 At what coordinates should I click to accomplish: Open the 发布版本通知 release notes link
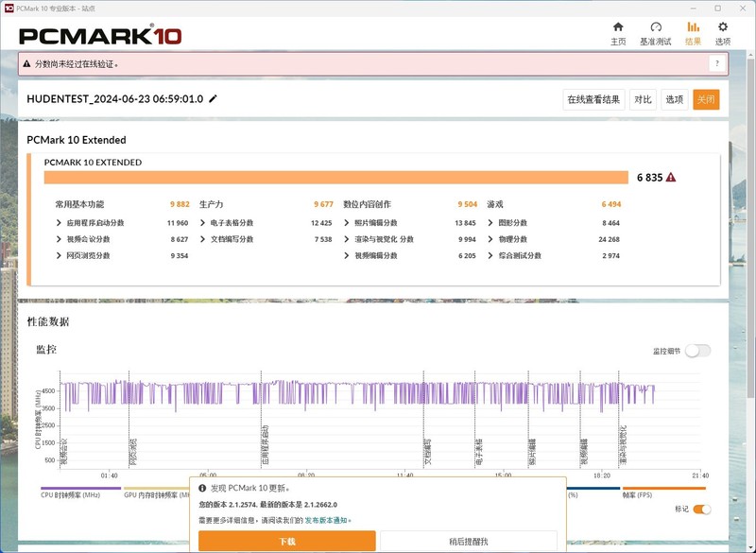point(326,520)
